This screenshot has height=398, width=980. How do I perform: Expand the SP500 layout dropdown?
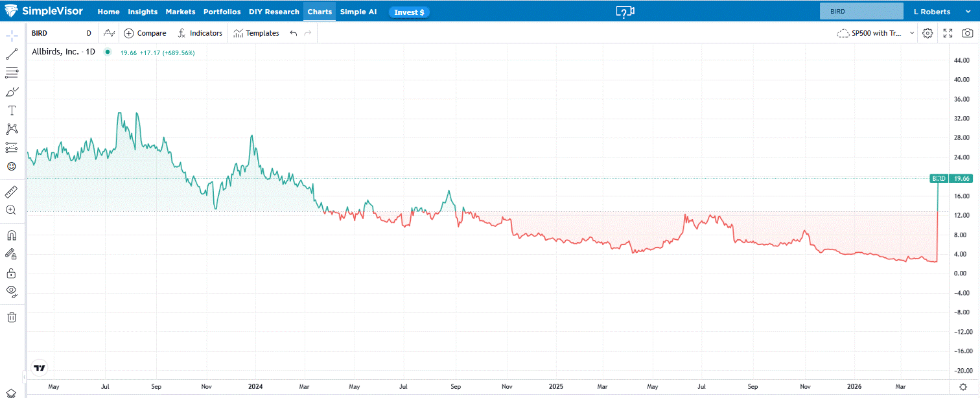(876, 33)
